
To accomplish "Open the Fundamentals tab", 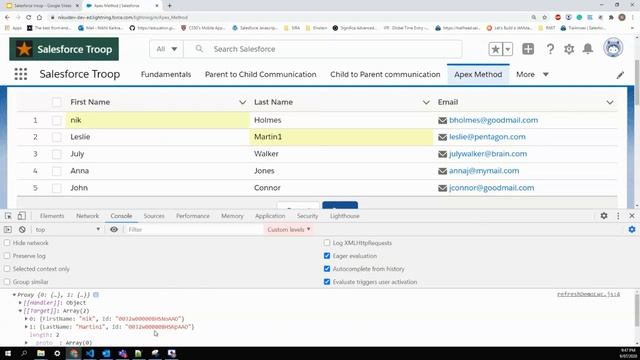I will [166, 75].
